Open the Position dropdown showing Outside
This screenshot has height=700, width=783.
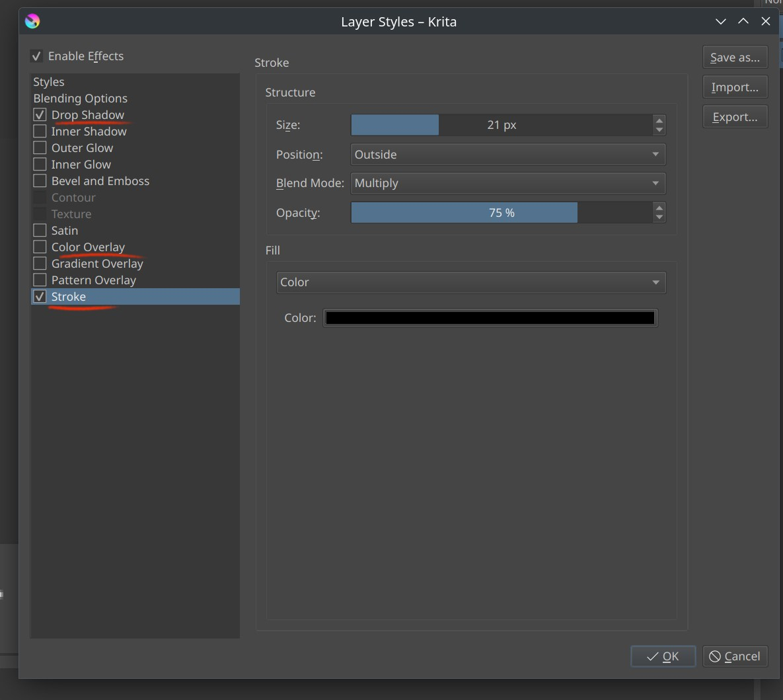coord(507,155)
